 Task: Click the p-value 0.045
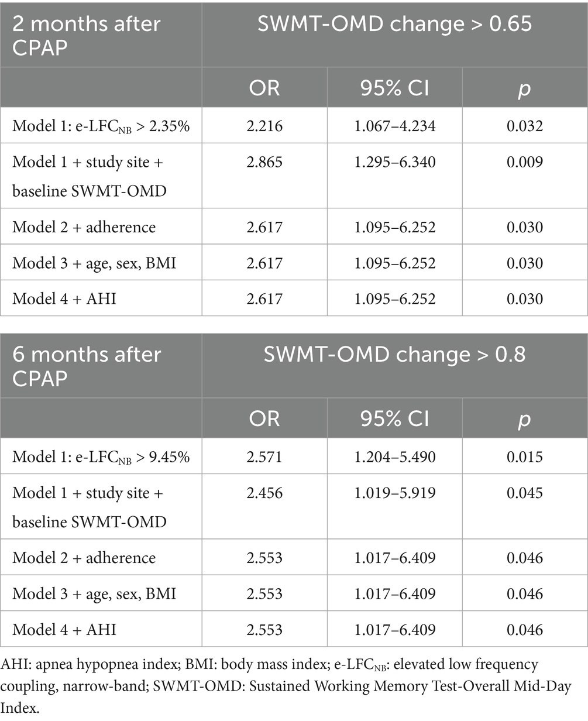525,492
